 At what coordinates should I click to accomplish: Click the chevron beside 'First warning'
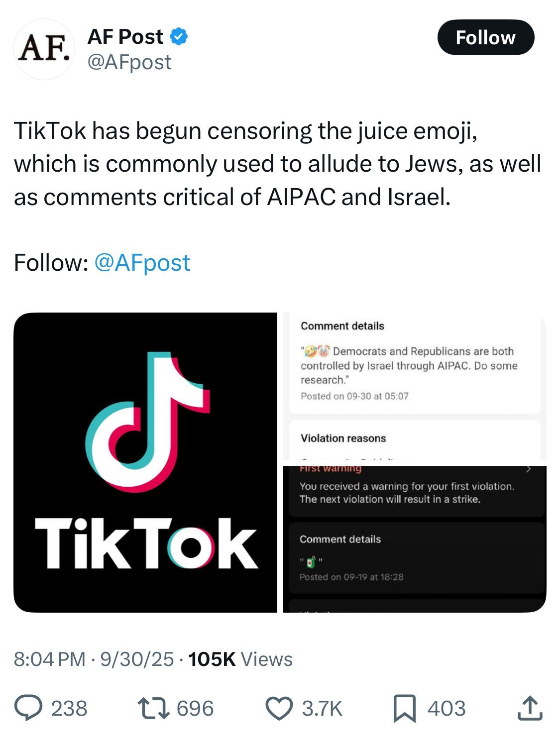(x=529, y=469)
